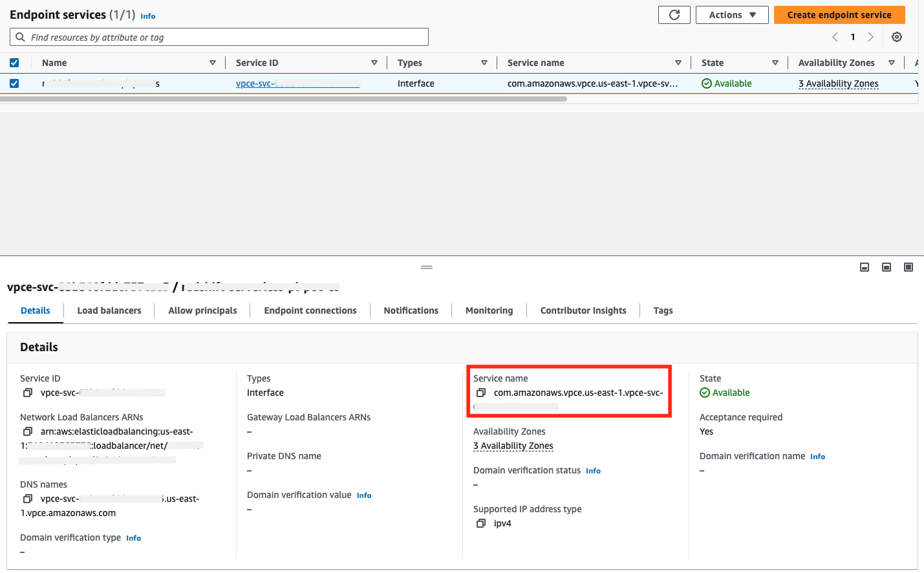The image size is (924, 573).
Task: Copy the Service name in the red box
Action: tap(481, 392)
